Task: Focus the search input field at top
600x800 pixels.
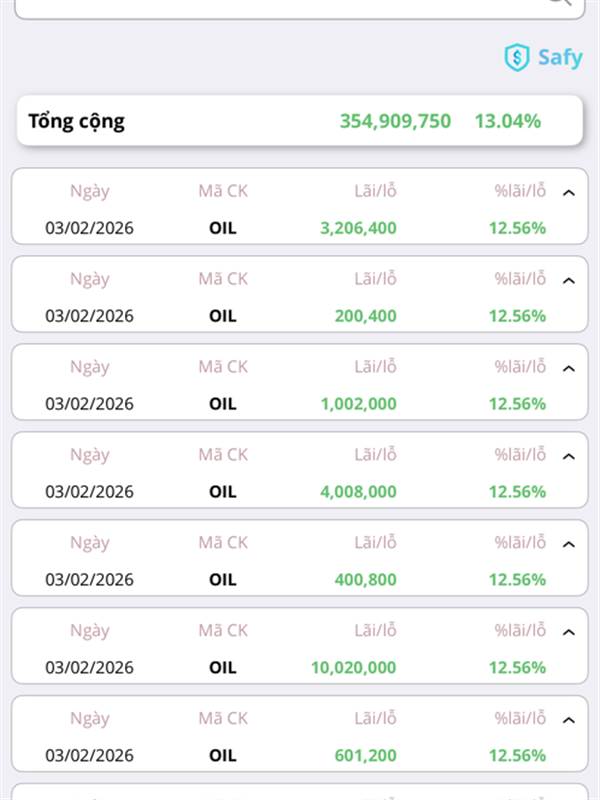Action: (280, 4)
